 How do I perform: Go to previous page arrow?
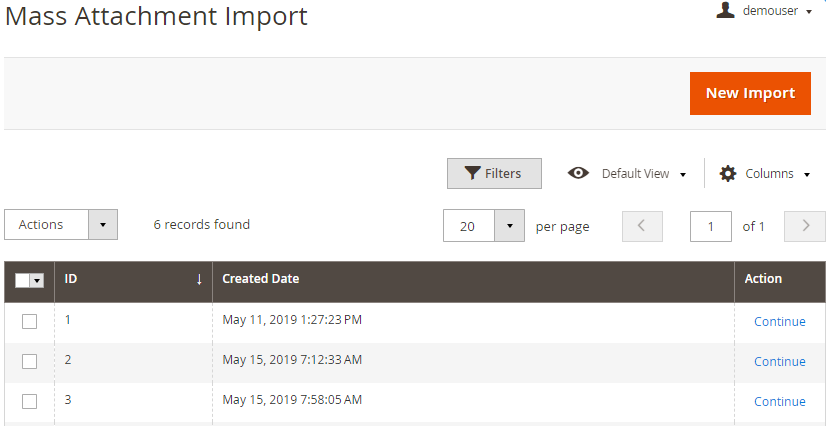[642, 226]
